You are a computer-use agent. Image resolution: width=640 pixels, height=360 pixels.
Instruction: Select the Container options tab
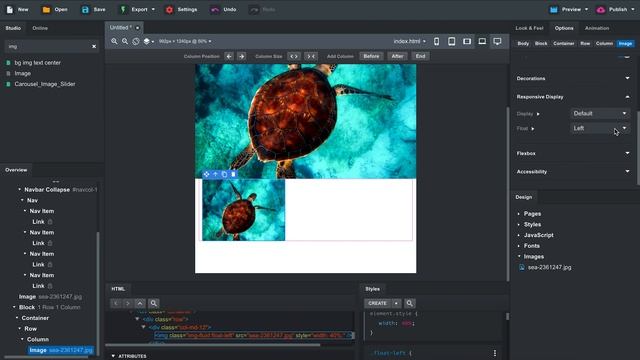564,43
